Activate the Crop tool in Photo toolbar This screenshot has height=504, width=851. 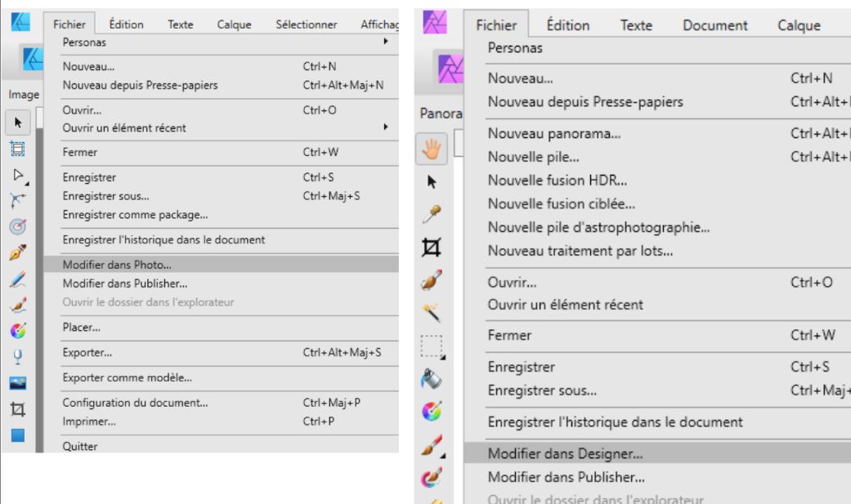432,248
